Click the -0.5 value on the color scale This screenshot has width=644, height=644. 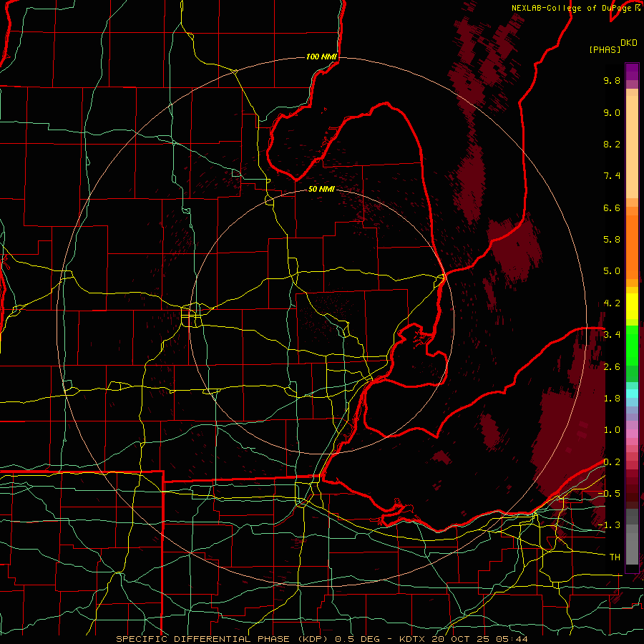point(609,494)
